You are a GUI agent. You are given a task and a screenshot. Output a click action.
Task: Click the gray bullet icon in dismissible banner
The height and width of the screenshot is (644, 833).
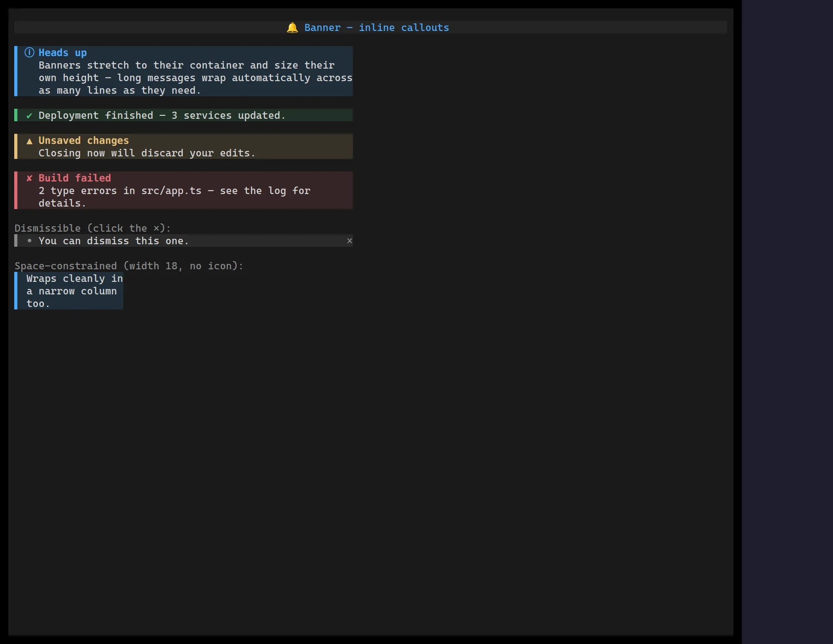pos(29,241)
